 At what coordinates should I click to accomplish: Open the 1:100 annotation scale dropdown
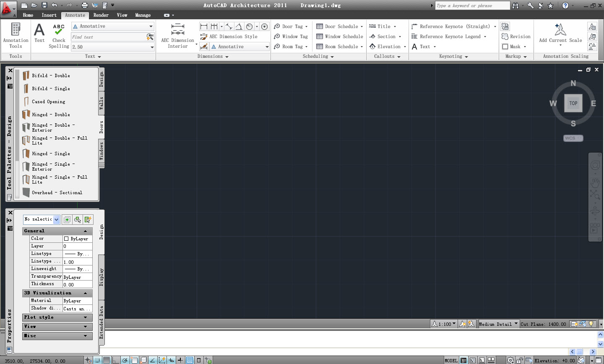point(444,324)
